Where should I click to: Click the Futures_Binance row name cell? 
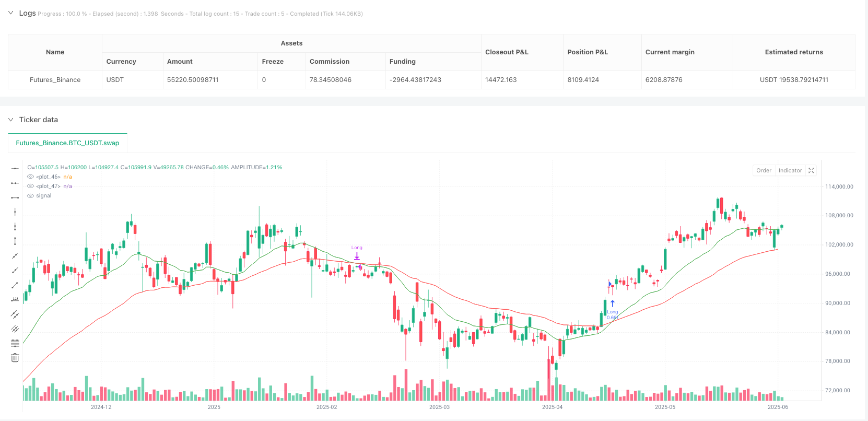click(55, 80)
